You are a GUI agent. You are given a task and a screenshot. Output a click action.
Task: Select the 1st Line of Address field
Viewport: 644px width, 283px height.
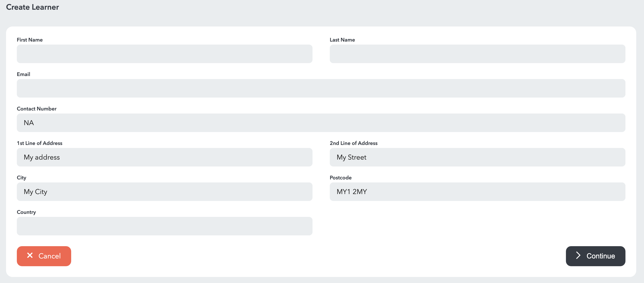click(165, 157)
